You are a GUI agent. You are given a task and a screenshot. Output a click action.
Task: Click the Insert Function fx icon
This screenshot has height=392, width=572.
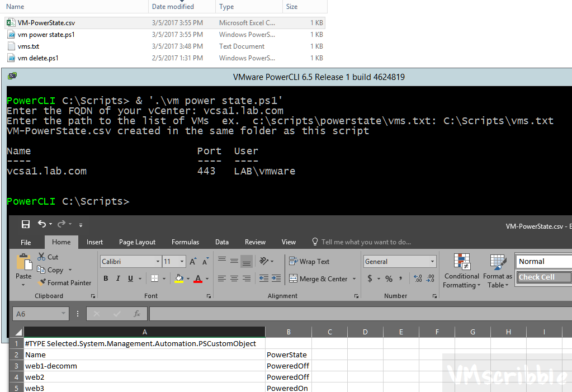137,314
